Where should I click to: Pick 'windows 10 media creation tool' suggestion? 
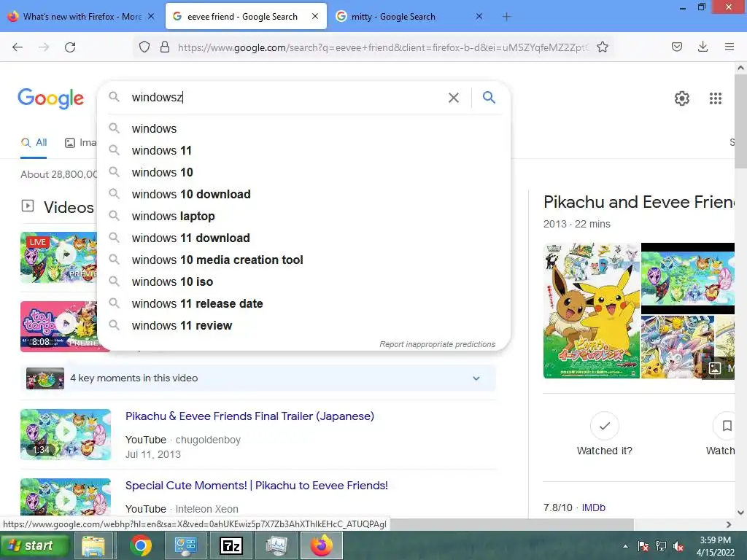(x=303, y=260)
